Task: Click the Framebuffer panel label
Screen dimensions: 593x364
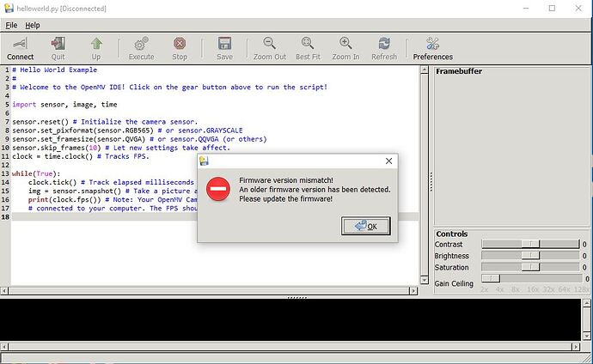Action: pos(459,71)
